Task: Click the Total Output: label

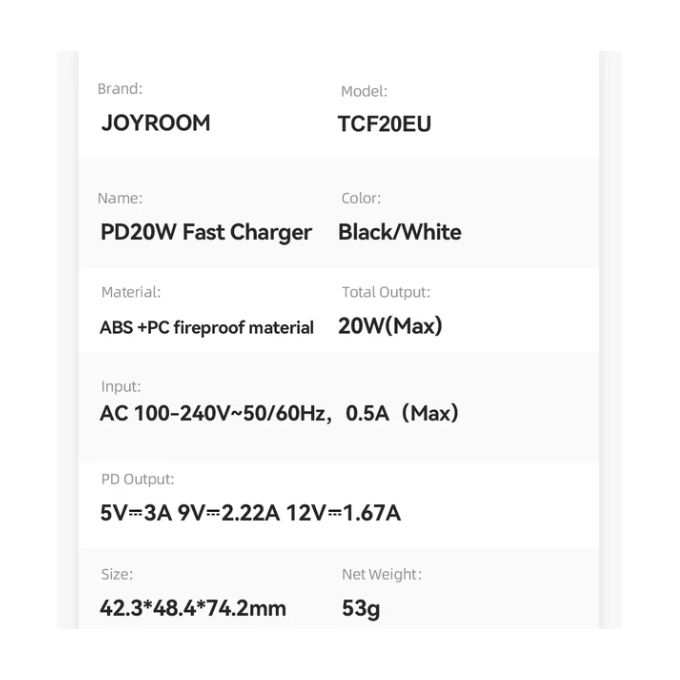Action: tap(386, 292)
